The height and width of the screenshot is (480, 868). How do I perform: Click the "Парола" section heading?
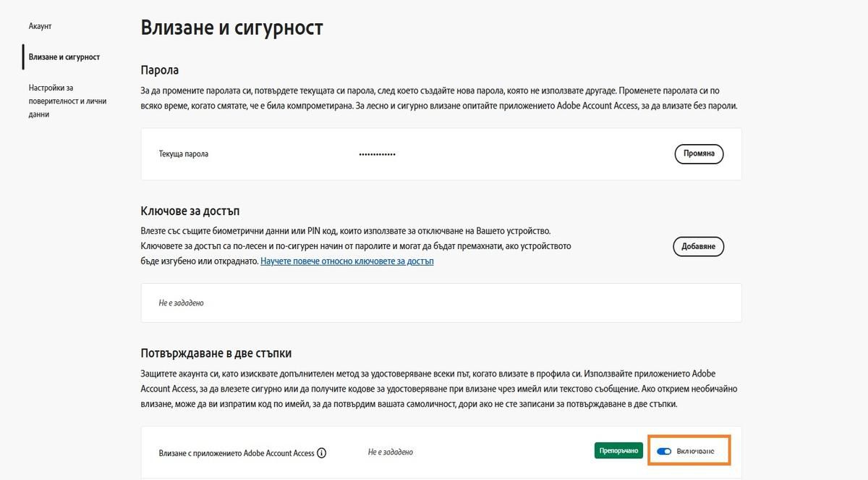(x=160, y=70)
